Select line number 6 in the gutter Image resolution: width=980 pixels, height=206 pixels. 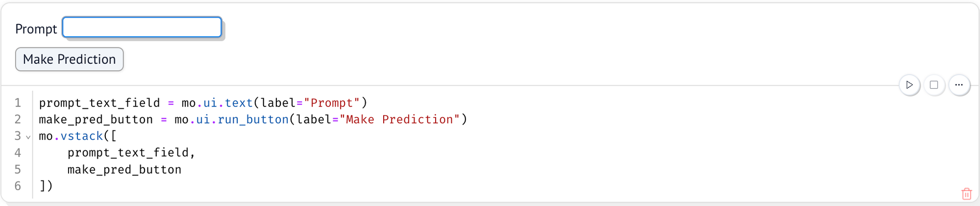pos(18,186)
